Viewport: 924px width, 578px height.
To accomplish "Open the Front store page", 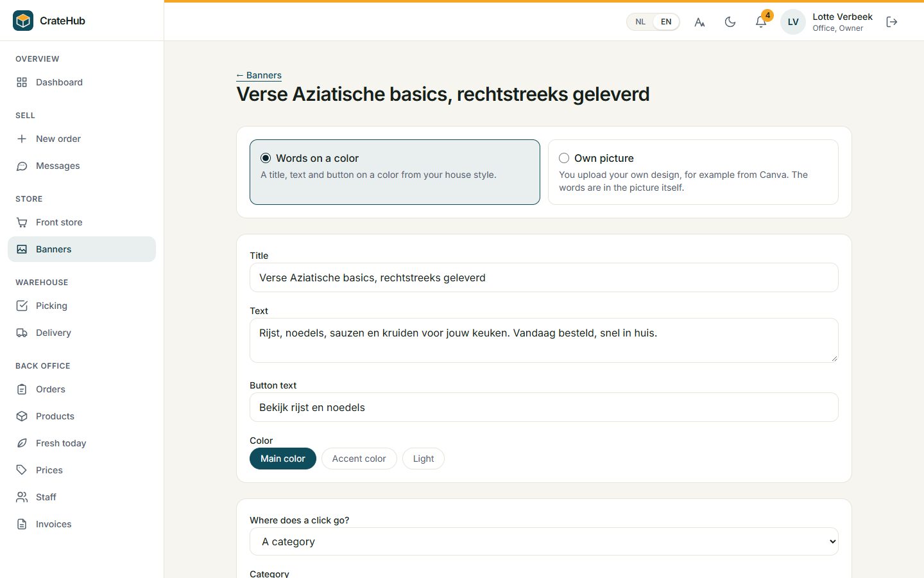I will point(81,222).
